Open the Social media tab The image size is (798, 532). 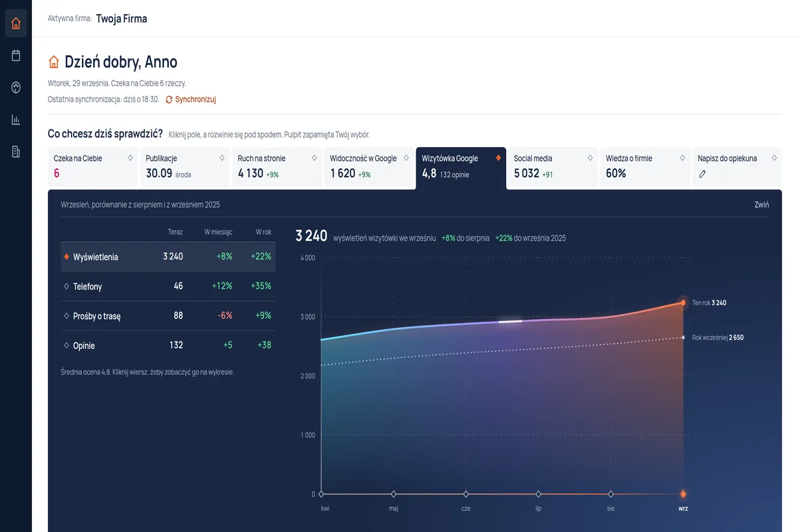point(553,167)
